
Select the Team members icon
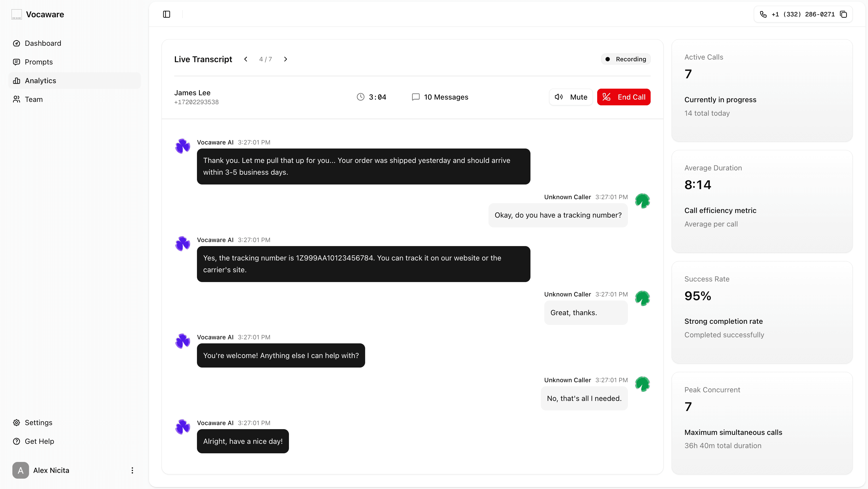tap(16, 99)
